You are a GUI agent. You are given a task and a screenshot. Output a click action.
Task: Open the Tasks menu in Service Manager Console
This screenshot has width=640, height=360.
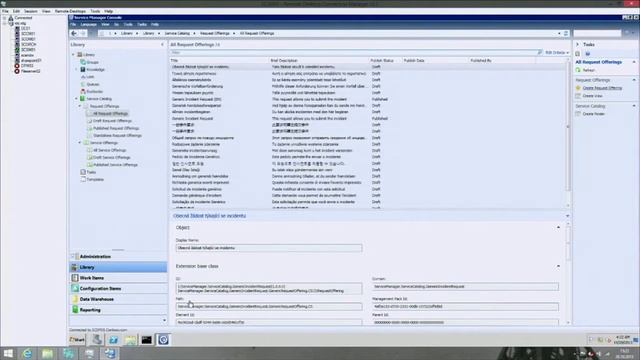pos(142,24)
